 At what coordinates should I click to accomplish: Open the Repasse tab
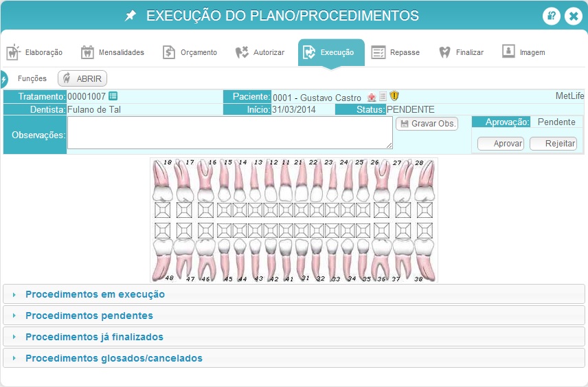pyautogui.click(x=395, y=52)
